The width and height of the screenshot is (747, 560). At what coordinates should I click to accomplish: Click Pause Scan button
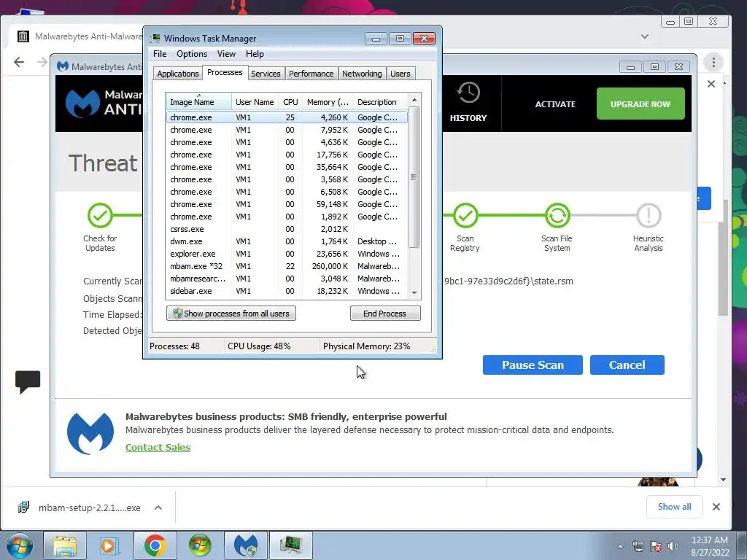point(533,365)
